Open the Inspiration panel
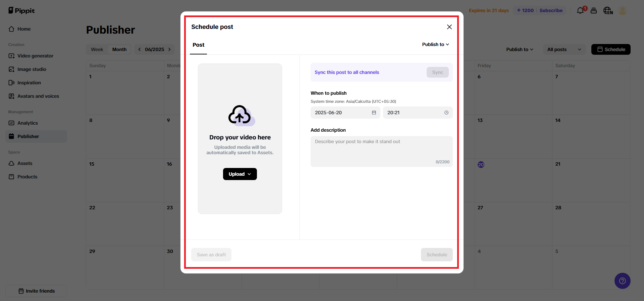This screenshot has width=644, height=301. click(29, 83)
